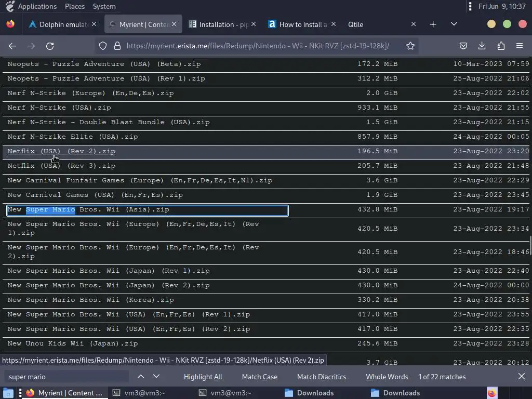532x399 pixels.
Task: Click the Firefox icon in panel tray
Action: pyautogui.click(x=492, y=393)
